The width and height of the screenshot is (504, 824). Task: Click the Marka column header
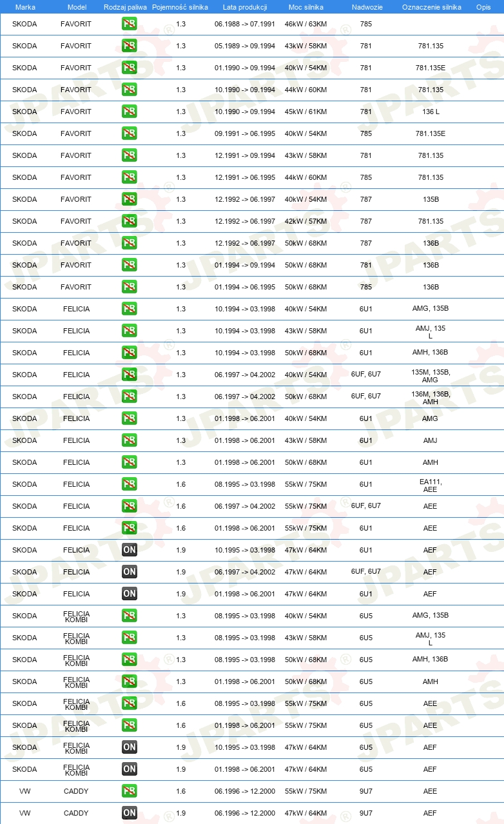point(25,7)
